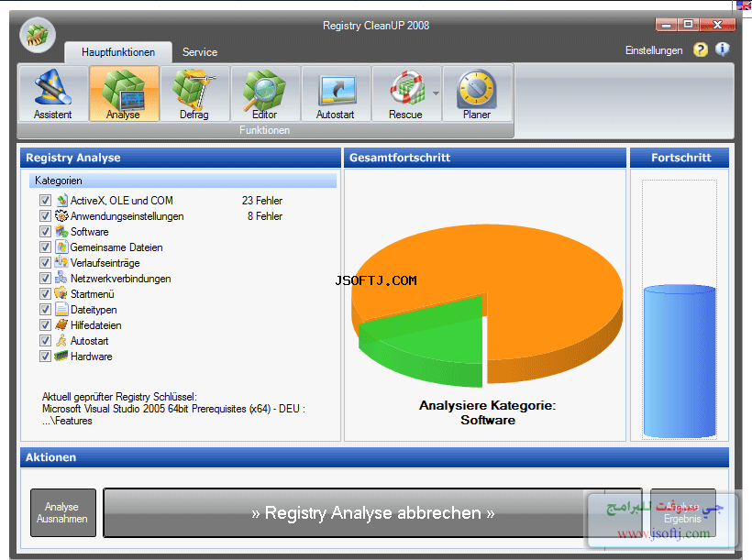Click the Gemeinsame Dateien icon
The height and width of the screenshot is (560, 752).
[x=61, y=247]
